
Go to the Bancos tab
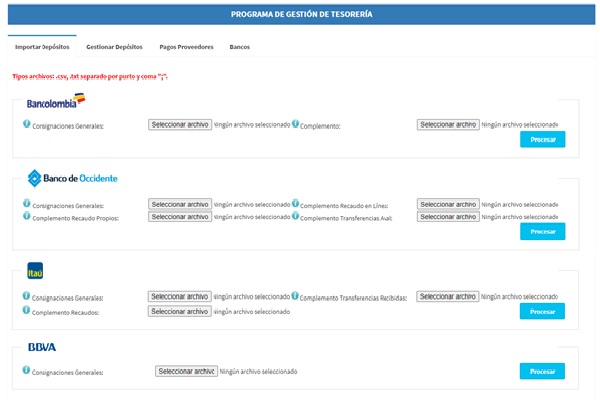coord(240,47)
